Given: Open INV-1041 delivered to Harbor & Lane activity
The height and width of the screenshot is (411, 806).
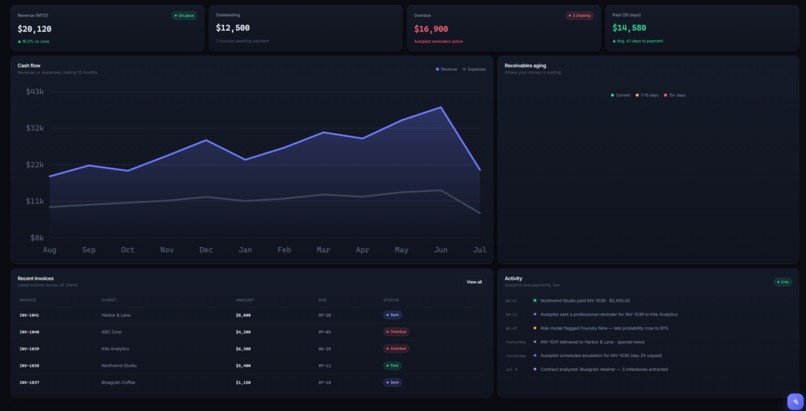Looking at the screenshot, I should 592,342.
